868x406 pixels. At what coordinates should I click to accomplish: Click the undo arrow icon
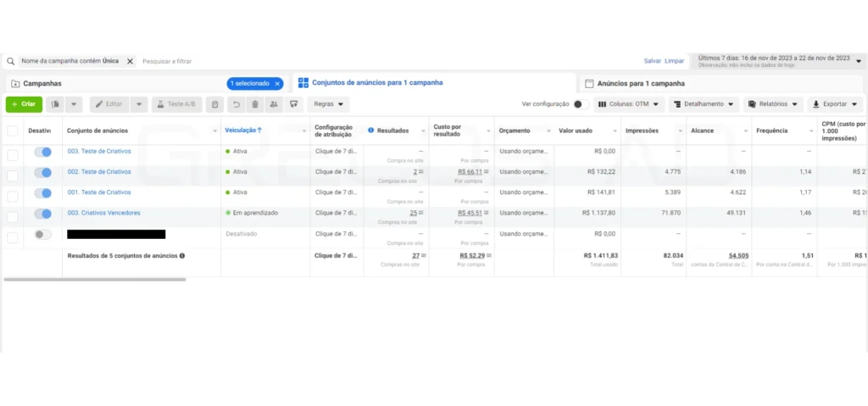pos(236,104)
